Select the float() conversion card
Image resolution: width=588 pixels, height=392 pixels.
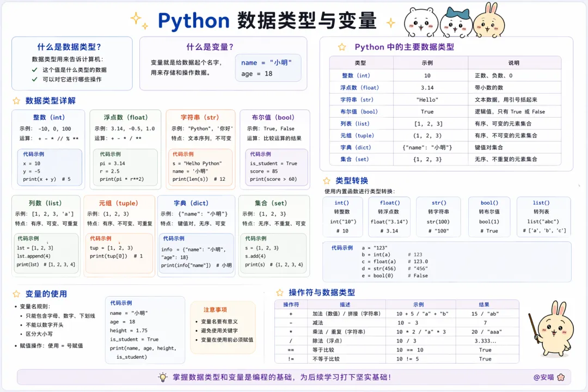(389, 217)
